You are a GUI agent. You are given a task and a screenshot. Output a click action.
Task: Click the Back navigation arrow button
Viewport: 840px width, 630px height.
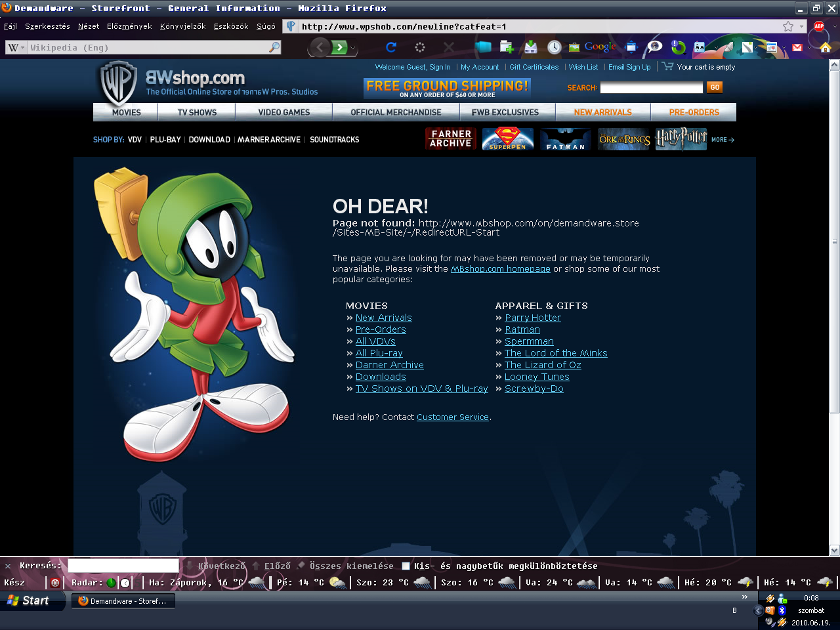tap(320, 47)
